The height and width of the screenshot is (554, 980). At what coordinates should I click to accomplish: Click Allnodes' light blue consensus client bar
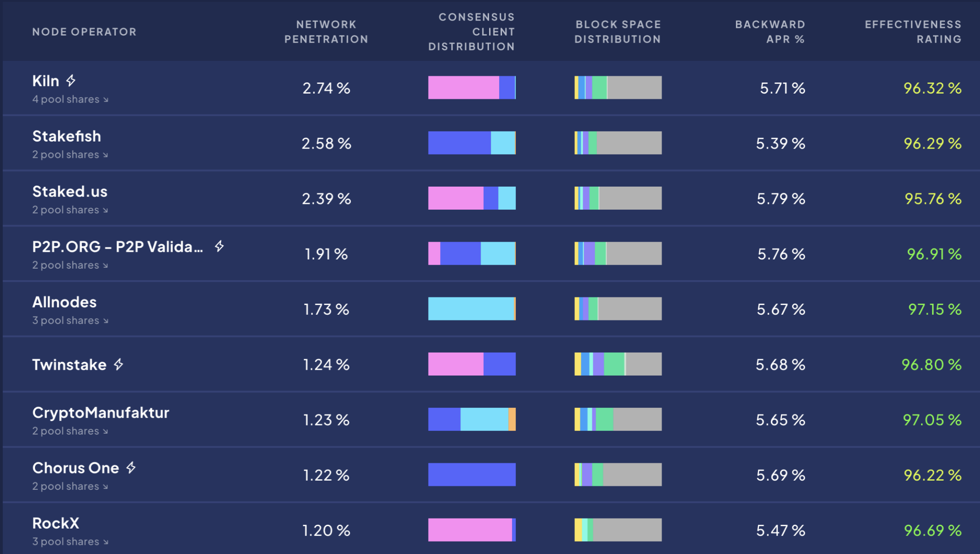point(471,309)
